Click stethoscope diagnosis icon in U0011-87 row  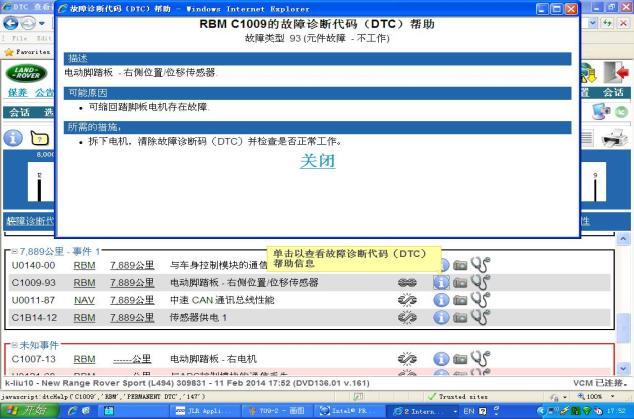pyautogui.click(x=480, y=299)
